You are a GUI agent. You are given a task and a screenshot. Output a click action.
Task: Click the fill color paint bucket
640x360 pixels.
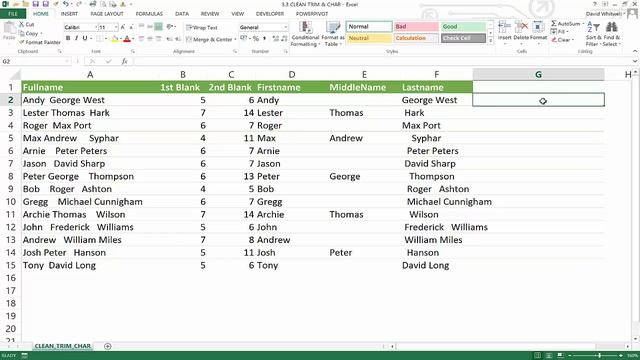115,39
